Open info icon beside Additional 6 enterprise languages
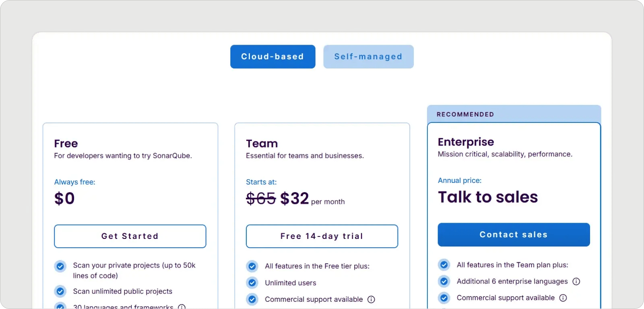644x309 pixels. pyautogui.click(x=576, y=281)
